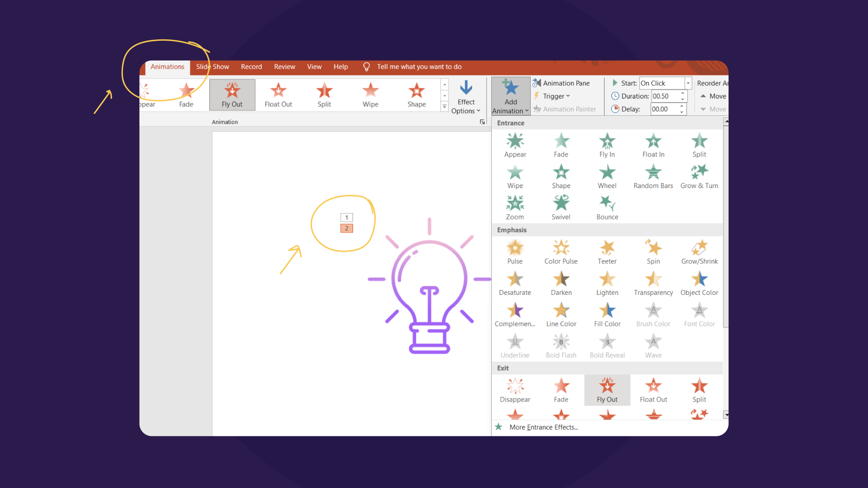Viewport: 868px width, 488px height.
Task: Select the Disappear exit effect
Action: click(515, 391)
